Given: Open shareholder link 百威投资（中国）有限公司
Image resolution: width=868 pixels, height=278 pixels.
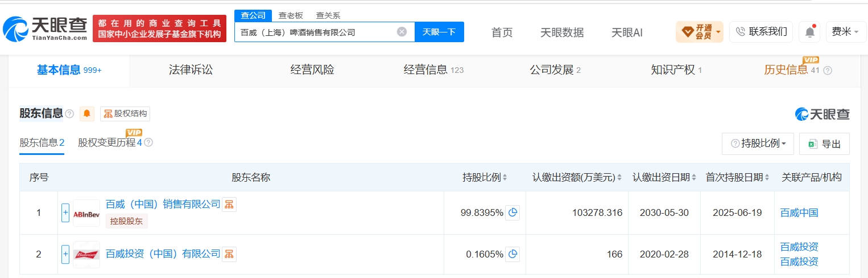Looking at the screenshot, I should [x=163, y=254].
